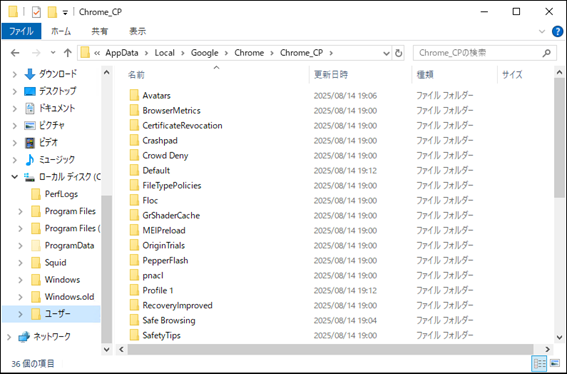This screenshot has height=374, width=567.
Task: Switch to details view layout icon
Action: 540,364
